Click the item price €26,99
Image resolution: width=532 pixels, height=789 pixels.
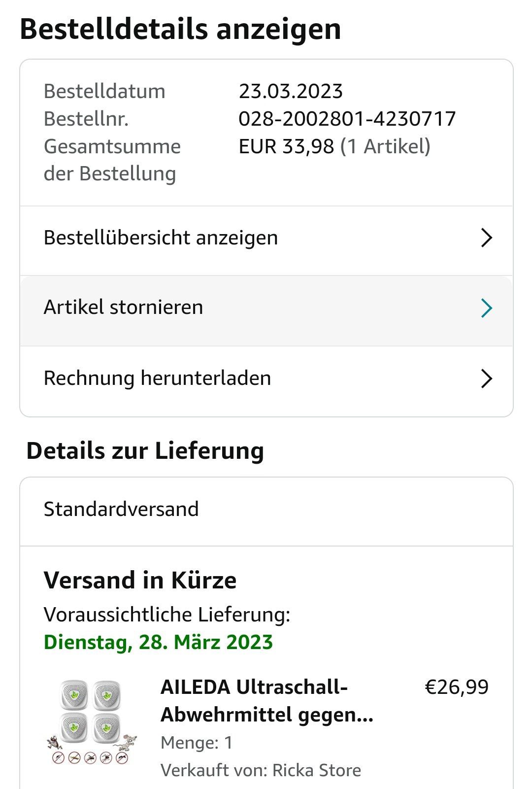point(456,687)
